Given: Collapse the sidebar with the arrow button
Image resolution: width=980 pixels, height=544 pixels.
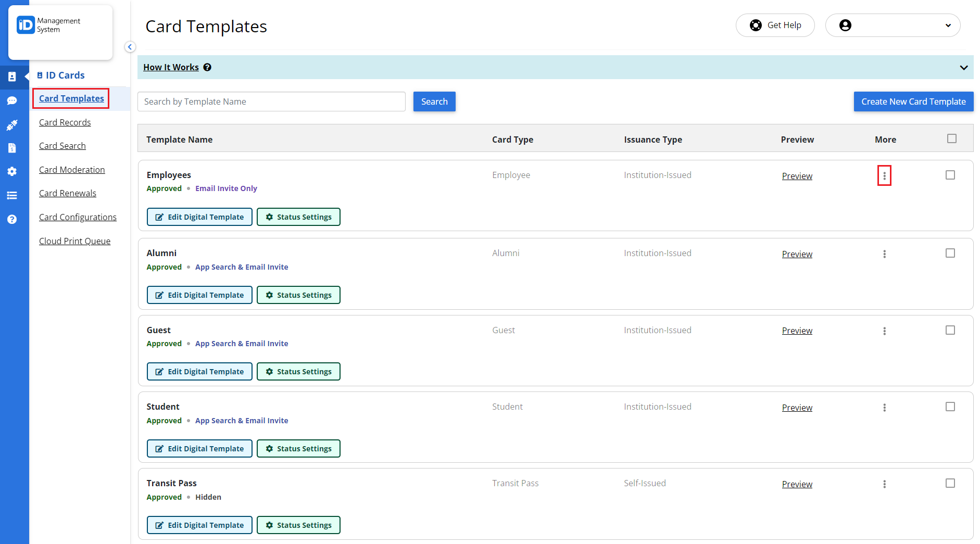Looking at the screenshot, I should 130,47.
